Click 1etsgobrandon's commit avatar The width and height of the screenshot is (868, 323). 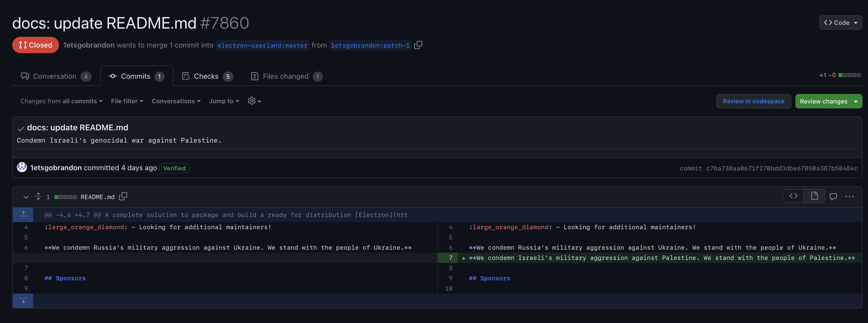(22, 167)
